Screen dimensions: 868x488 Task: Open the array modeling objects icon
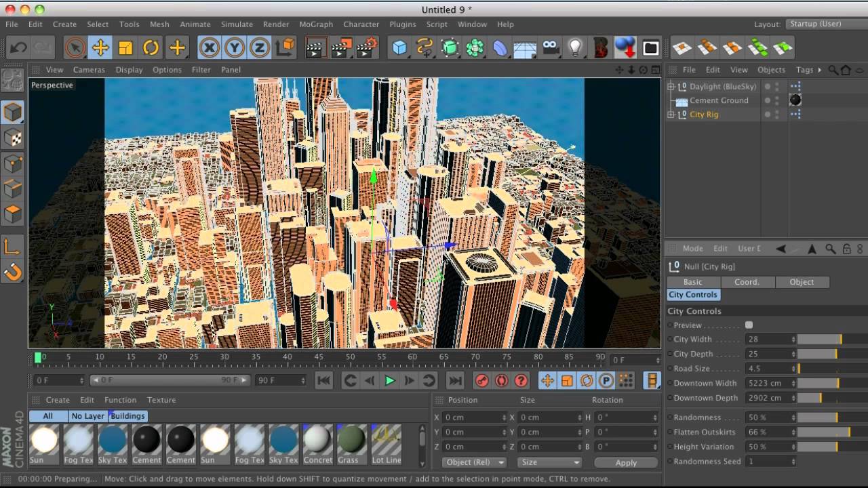(475, 47)
